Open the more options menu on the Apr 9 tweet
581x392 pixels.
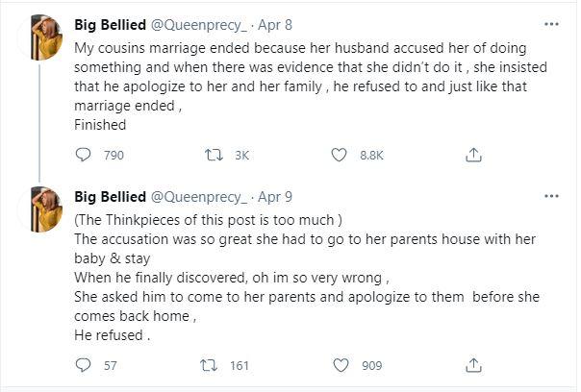[x=551, y=196]
